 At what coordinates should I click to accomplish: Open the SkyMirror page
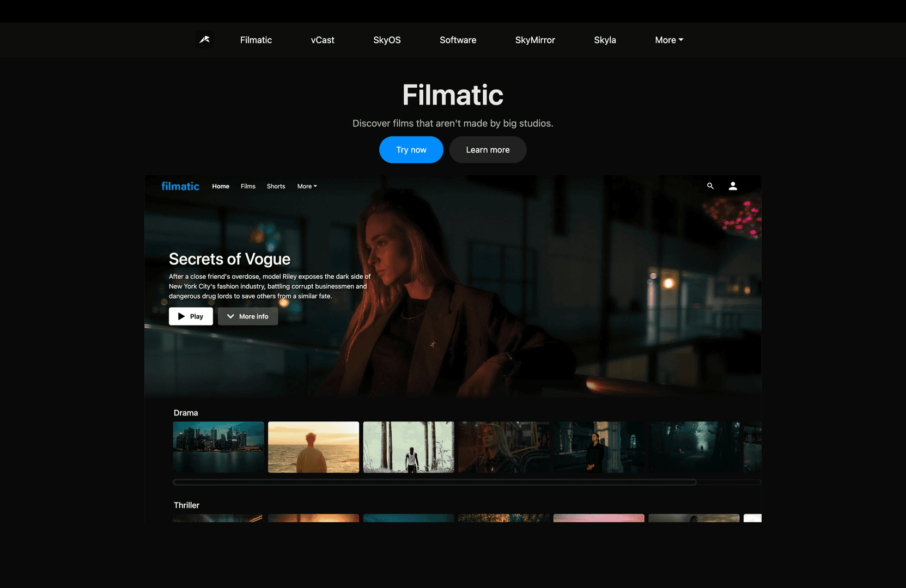tap(535, 40)
